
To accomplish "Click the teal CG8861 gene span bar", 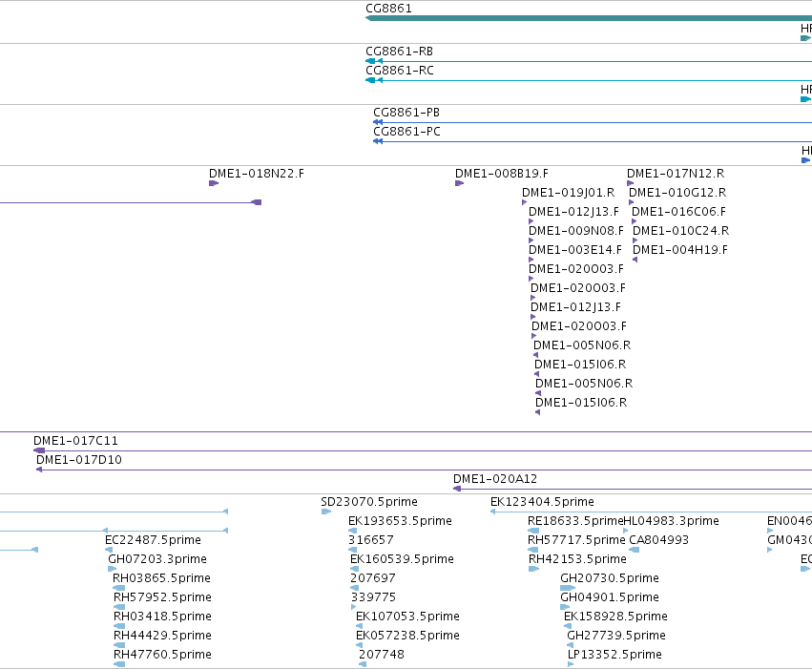I will [589, 18].
